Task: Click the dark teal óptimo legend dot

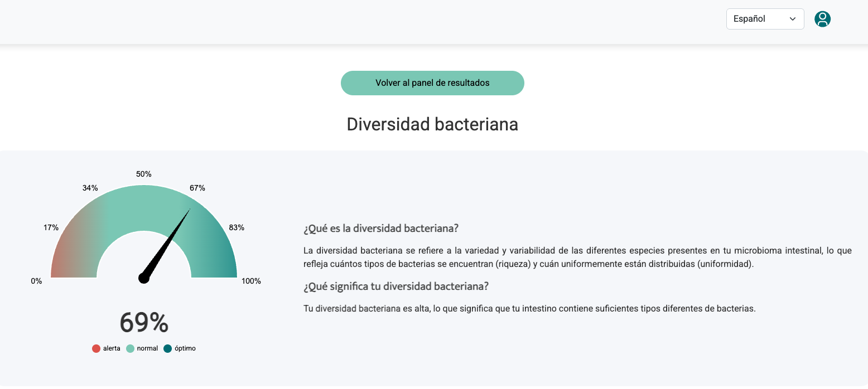Action: tap(167, 349)
